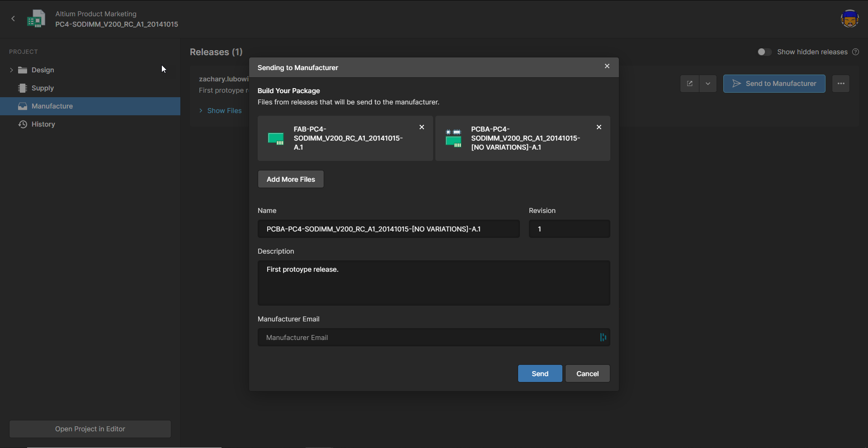Click the PCBA assembly file icon
868x448 pixels.
click(453, 138)
